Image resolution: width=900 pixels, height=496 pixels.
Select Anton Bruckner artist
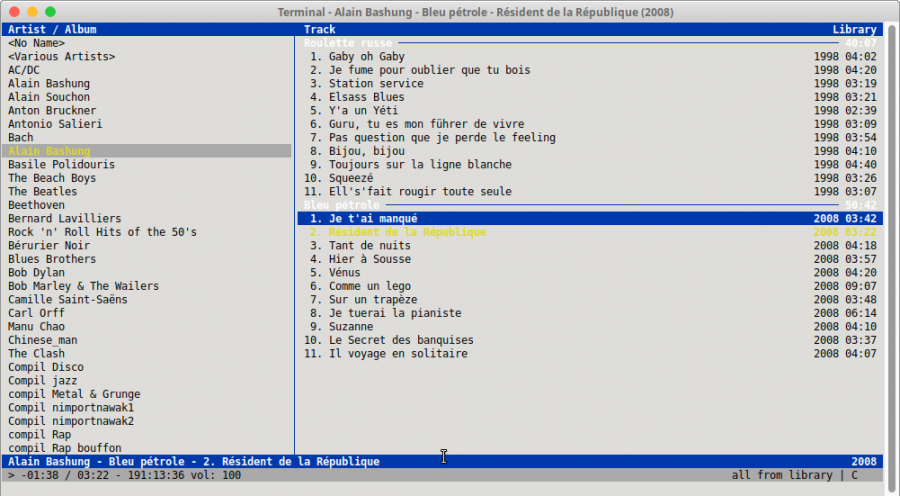(52, 111)
